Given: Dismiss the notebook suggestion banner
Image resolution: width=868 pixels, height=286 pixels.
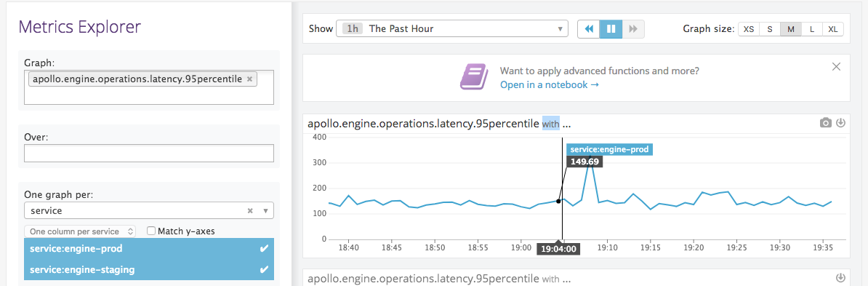Looking at the screenshot, I should (837, 67).
